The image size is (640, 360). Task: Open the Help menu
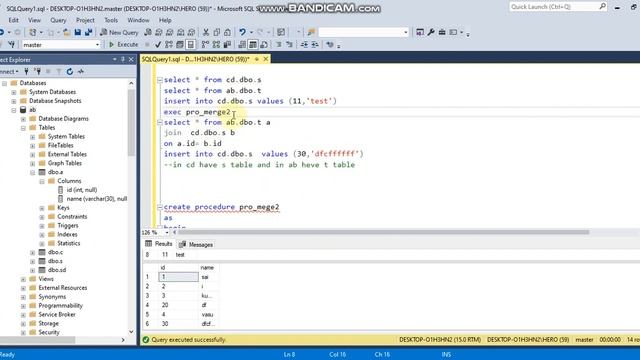(165, 20)
